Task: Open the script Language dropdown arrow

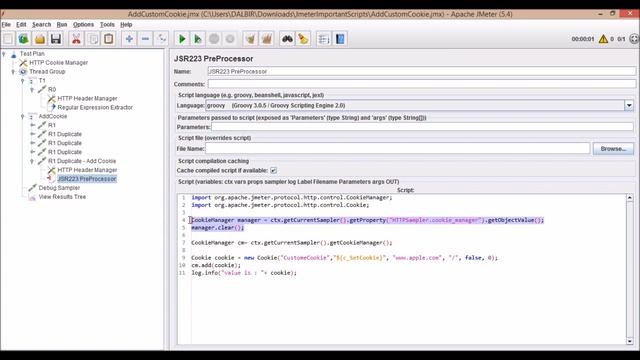Action: pos(629,105)
